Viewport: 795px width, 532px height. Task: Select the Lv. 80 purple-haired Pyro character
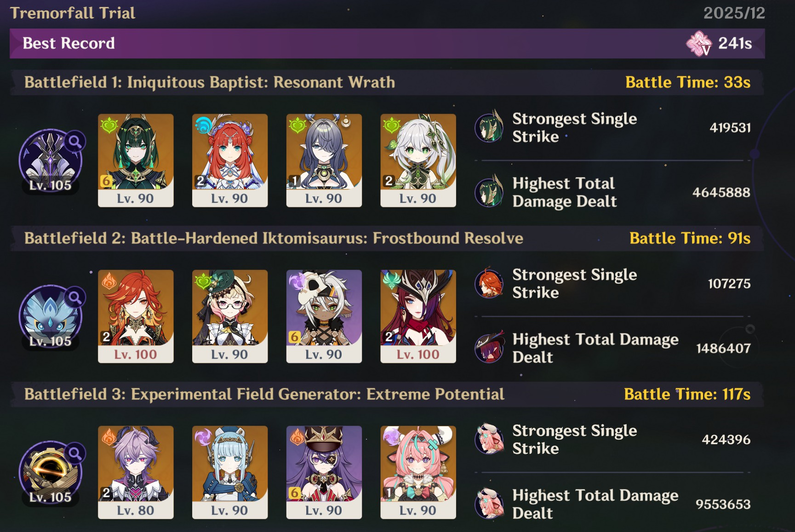136,472
